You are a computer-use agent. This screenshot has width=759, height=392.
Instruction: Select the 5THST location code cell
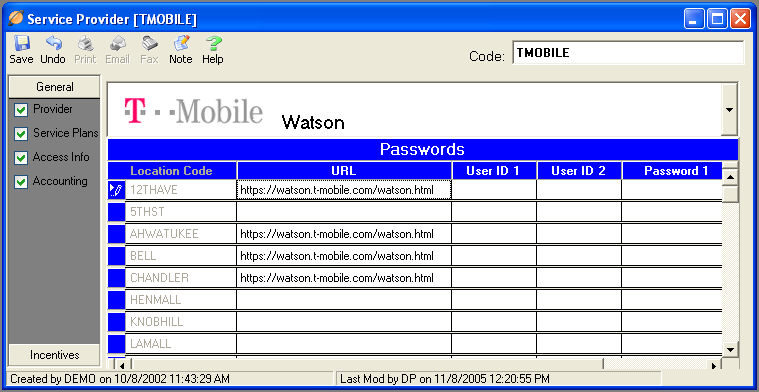(181, 212)
